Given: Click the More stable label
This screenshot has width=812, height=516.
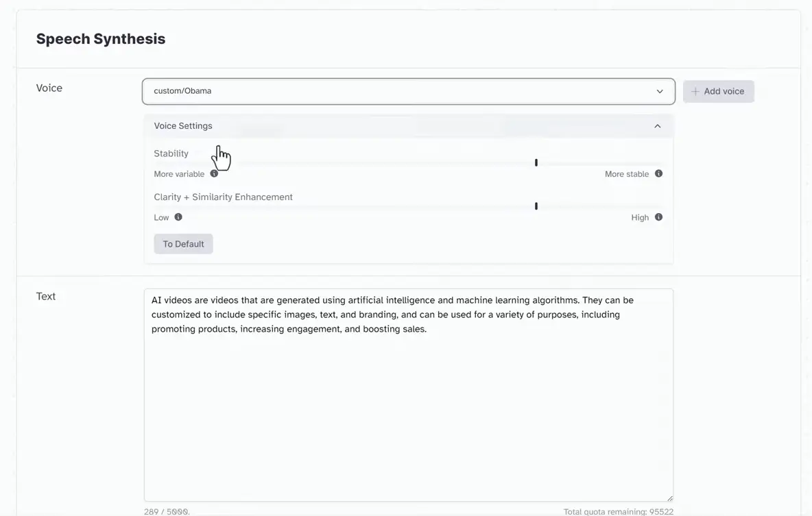Looking at the screenshot, I should point(627,174).
